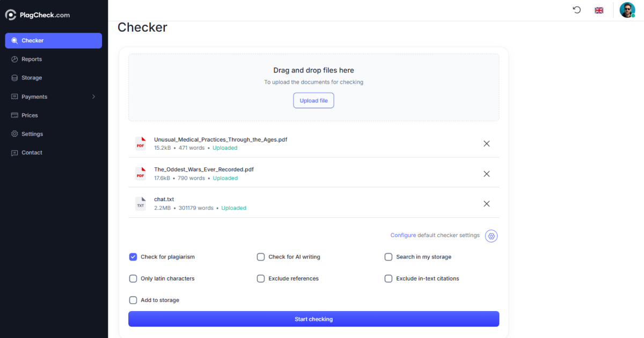This screenshot has height=338, width=644.
Task: Enable Check for AI writing
Action: click(261, 257)
